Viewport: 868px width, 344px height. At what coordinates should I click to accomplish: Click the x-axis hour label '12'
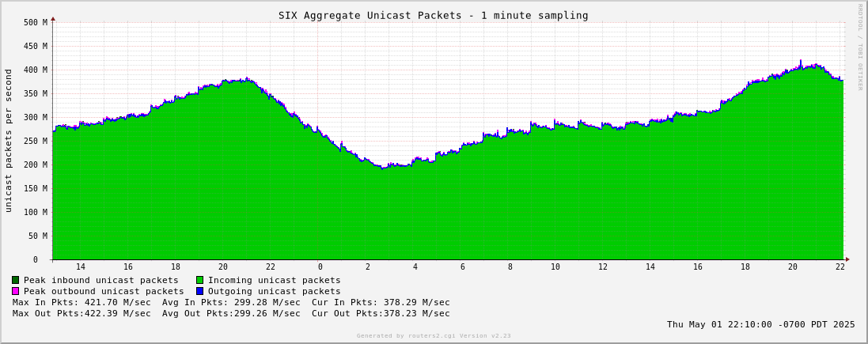point(603,267)
